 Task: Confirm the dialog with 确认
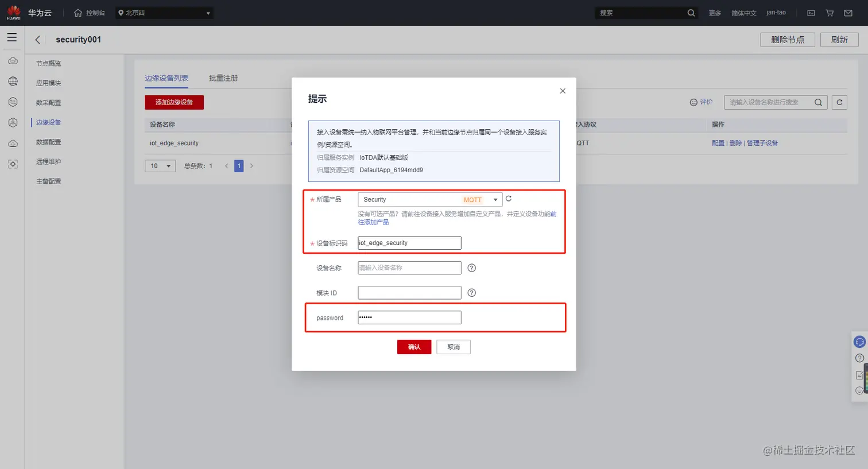tap(414, 347)
